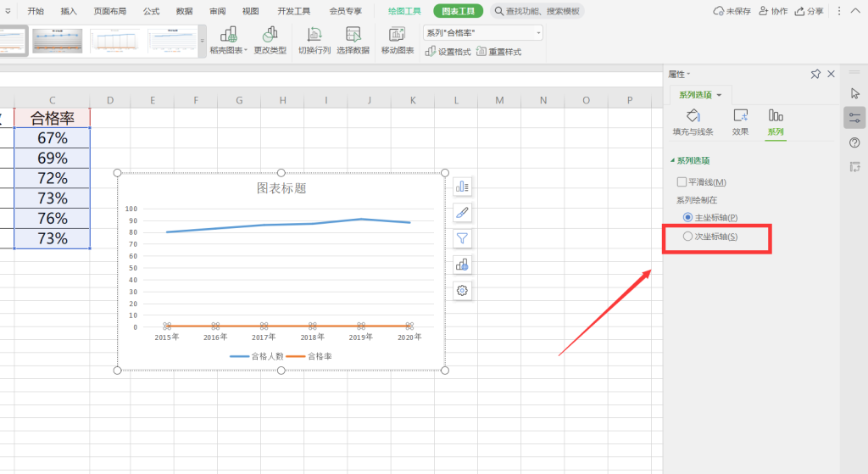Open the 开发工具 ribbon tab
Screen dimensions: 868x474
294,11
